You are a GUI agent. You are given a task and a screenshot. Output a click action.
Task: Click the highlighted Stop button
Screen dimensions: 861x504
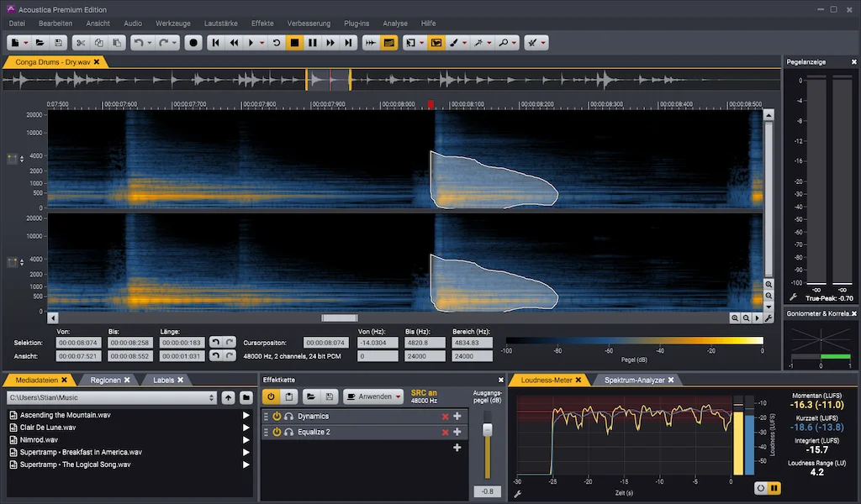pyautogui.click(x=295, y=43)
